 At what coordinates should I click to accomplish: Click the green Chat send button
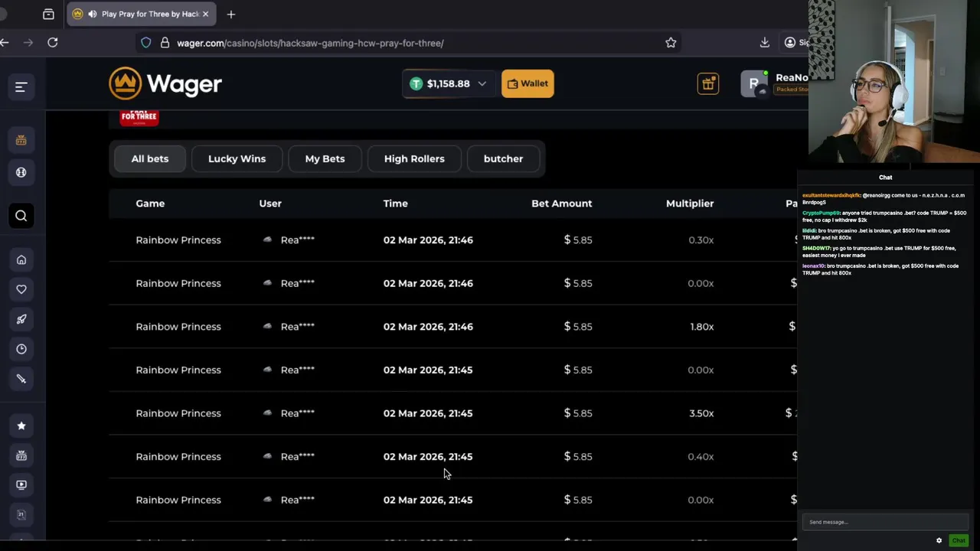959,540
